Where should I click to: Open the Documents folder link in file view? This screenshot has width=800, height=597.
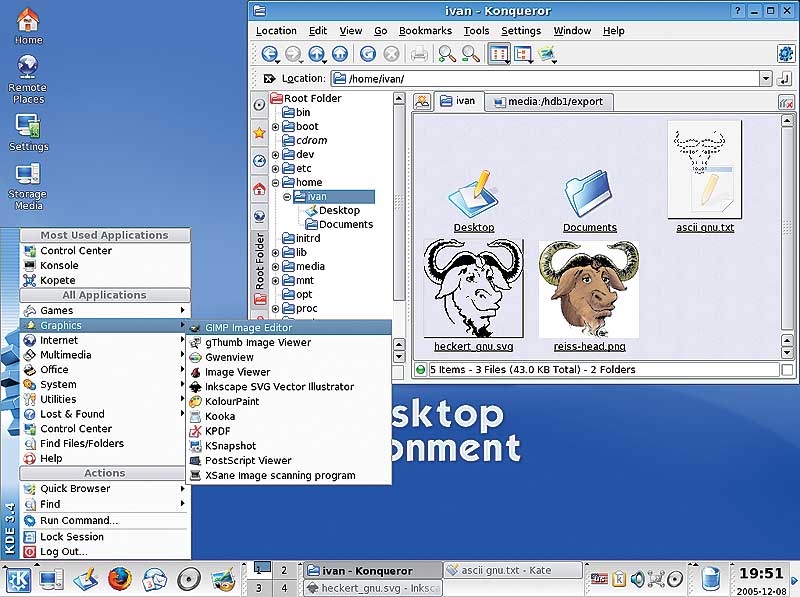point(590,228)
